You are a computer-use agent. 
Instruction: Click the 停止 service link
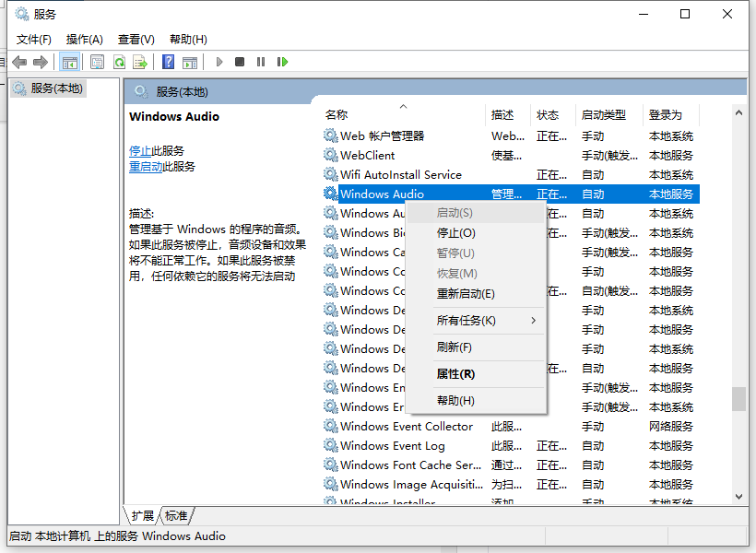coord(140,151)
